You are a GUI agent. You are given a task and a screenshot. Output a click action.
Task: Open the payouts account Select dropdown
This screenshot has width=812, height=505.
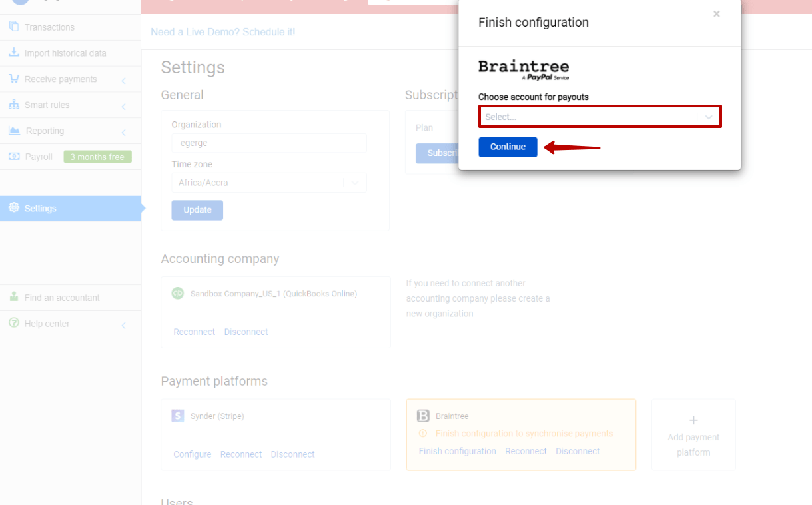tap(600, 116)
